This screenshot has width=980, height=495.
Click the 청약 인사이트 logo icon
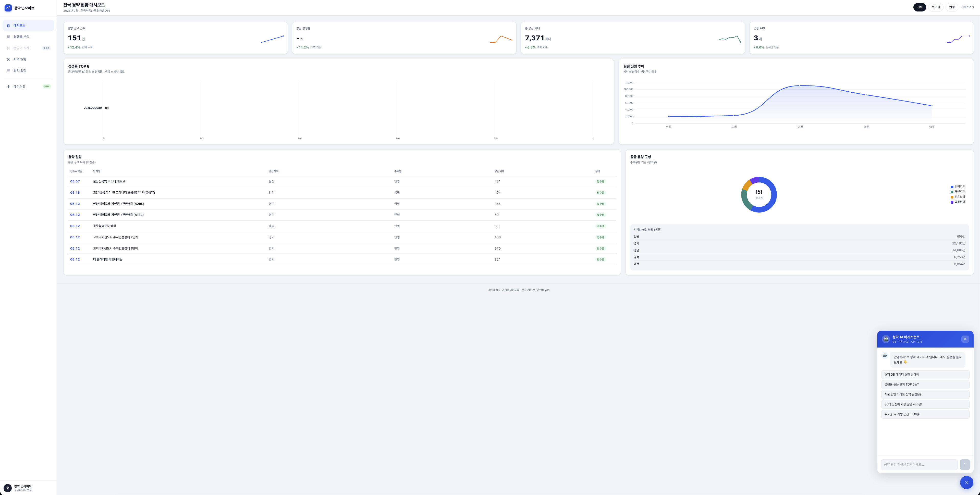click(x=8, y=8)
